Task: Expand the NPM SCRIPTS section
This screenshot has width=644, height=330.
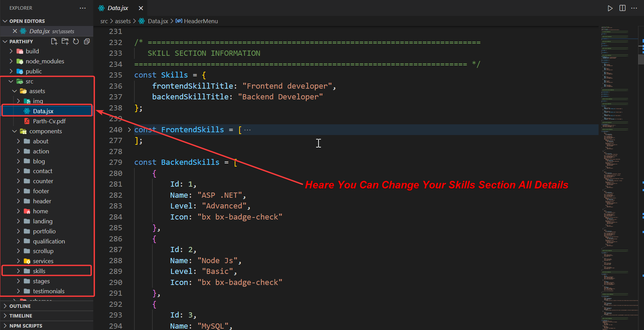Action: click(x=26, y=326)
